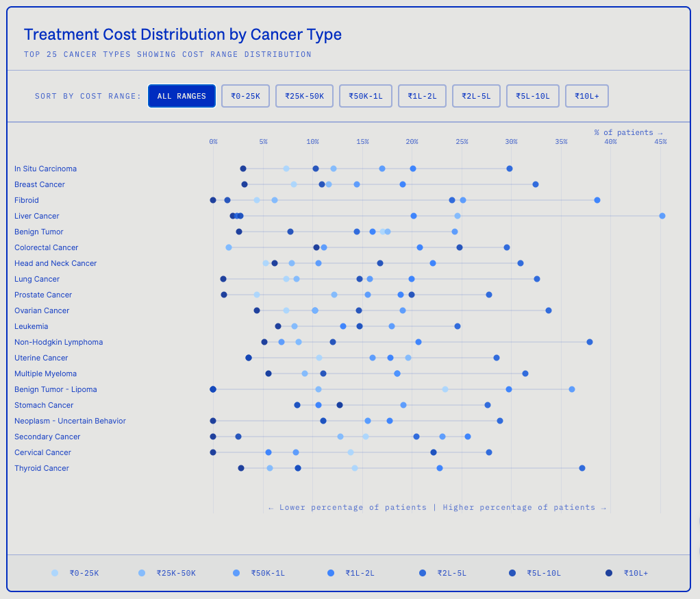Click the Prostate Cancer row label
Viewport: 700px width, 599px height.
point(43,295)
